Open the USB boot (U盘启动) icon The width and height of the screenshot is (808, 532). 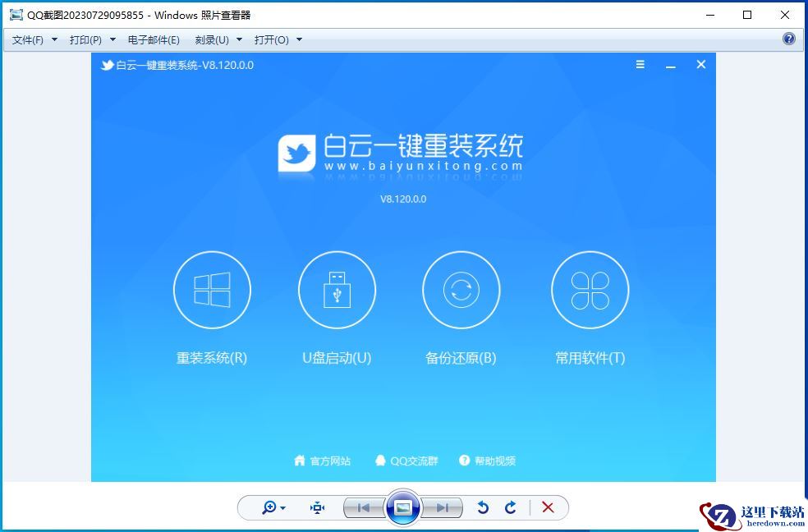point(337,290)
